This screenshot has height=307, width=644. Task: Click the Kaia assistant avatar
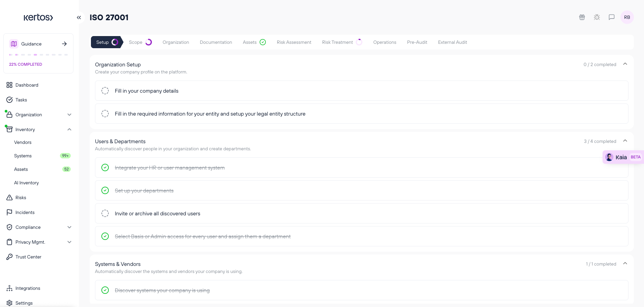click(x=609, y=157)
